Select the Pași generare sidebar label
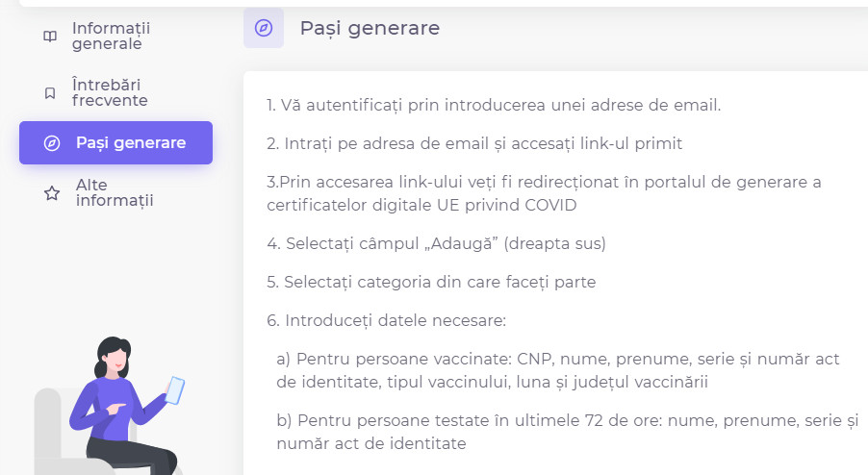 click(131, 143)
